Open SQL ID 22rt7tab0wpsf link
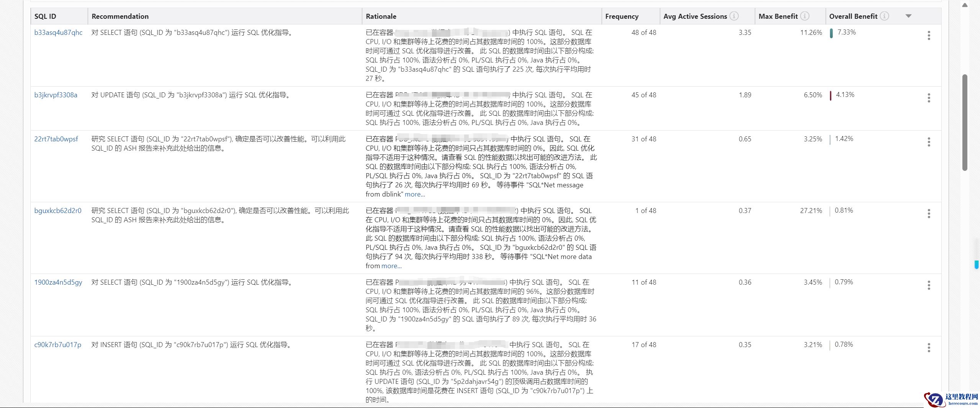 (x=56, y=139)
